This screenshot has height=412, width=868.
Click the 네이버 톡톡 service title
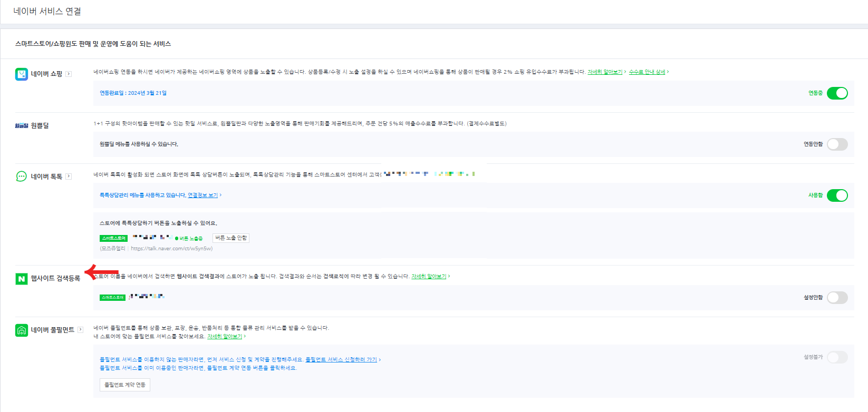(46, 176)
